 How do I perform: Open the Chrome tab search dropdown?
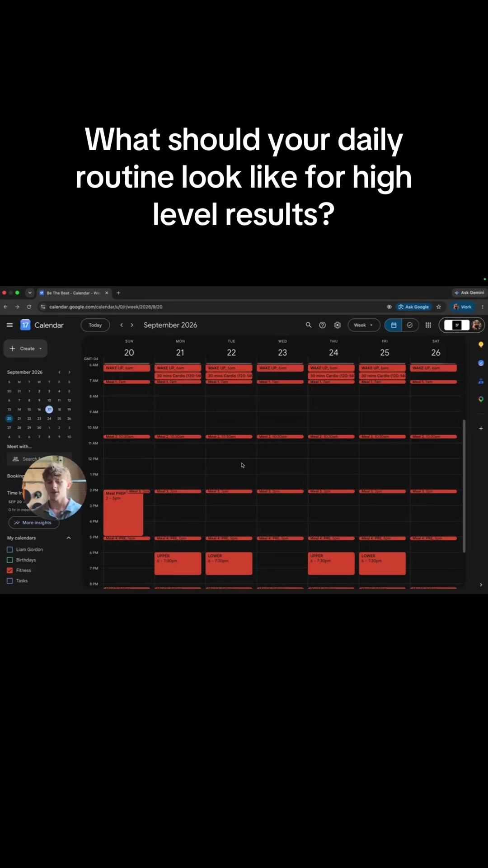(30, 293)
